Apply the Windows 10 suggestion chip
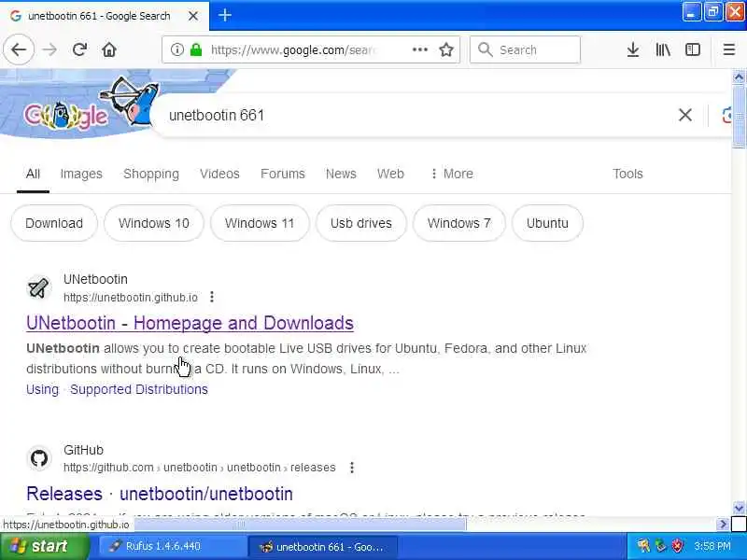 point(154,223)
